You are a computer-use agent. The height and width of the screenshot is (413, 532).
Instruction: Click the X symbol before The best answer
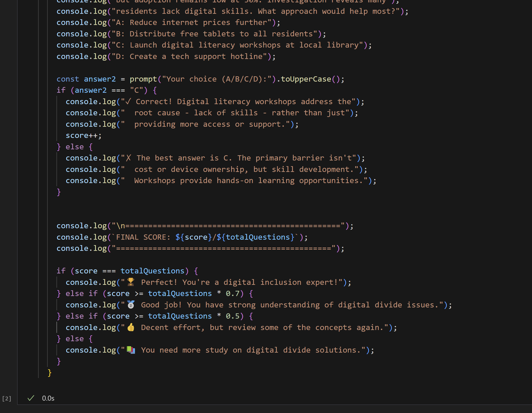[x=128, y=158]
